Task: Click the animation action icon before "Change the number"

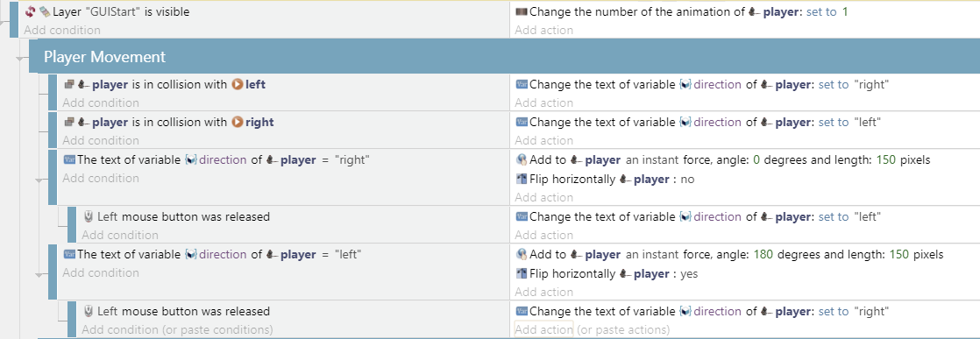Action: [522, 12]
